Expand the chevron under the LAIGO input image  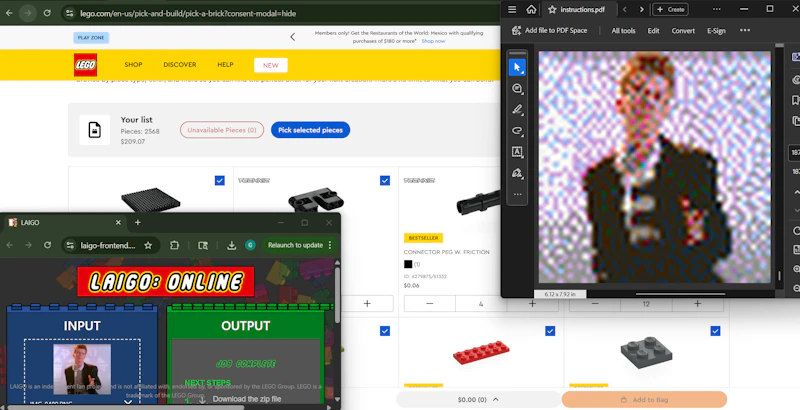pyautogui.click(x=128, y=402)
